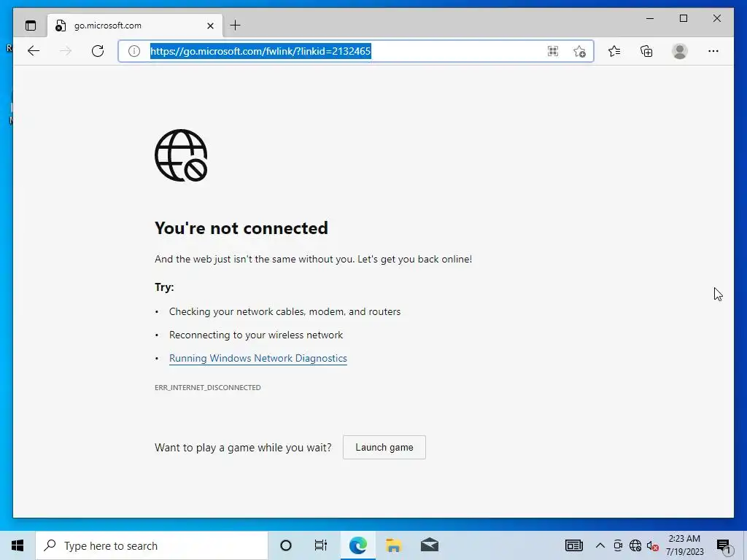Close the Edge window
This screenshot has width=747, height=560.
(x=716, y=18)
